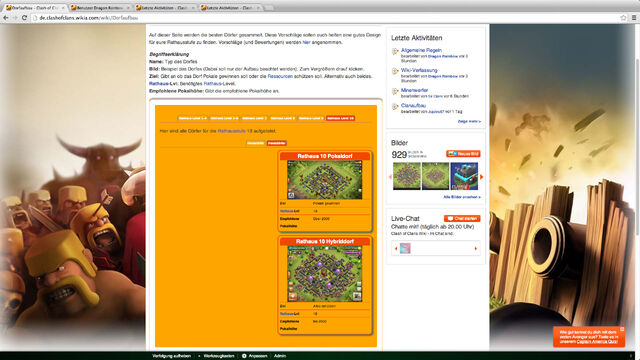Click the chat user avatar in Live-Chat
640x360 pixels.
(x=405, y=248)
